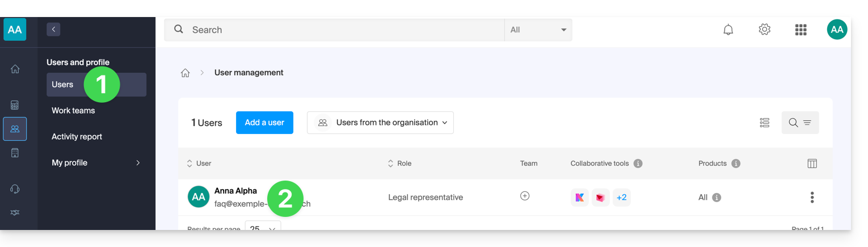Open the settings gear icon
The height and width of the screenshot is (247, 868).
pos(764,30)
